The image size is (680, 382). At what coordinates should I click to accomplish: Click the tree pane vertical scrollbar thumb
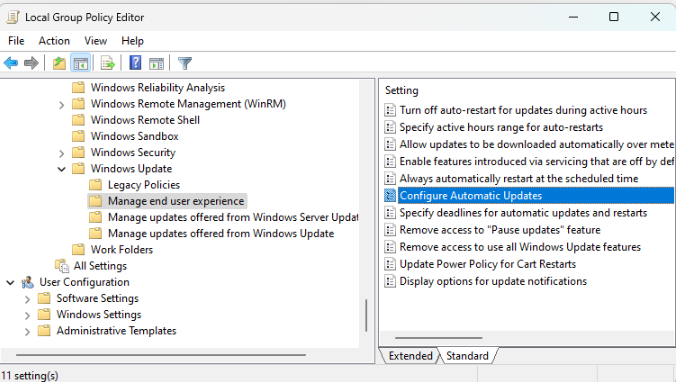366,315
